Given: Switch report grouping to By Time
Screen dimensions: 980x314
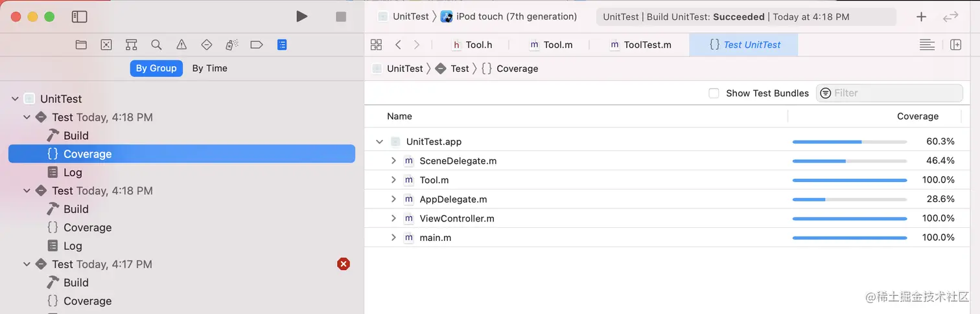Looking at the screenshot, I should (209, 68).
